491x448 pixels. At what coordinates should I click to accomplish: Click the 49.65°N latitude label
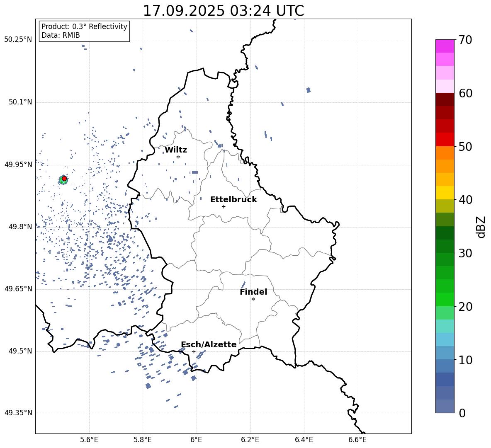18,289
